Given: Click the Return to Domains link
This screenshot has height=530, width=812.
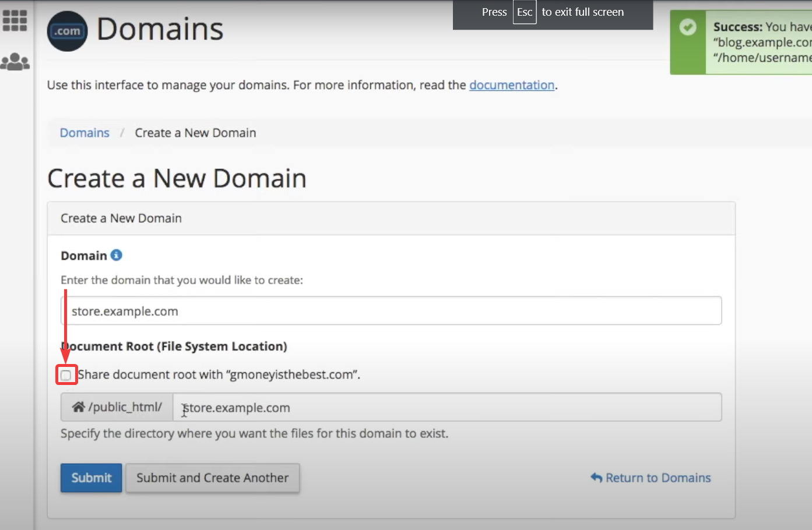Looking at the screenshot, I should point(651,478).
